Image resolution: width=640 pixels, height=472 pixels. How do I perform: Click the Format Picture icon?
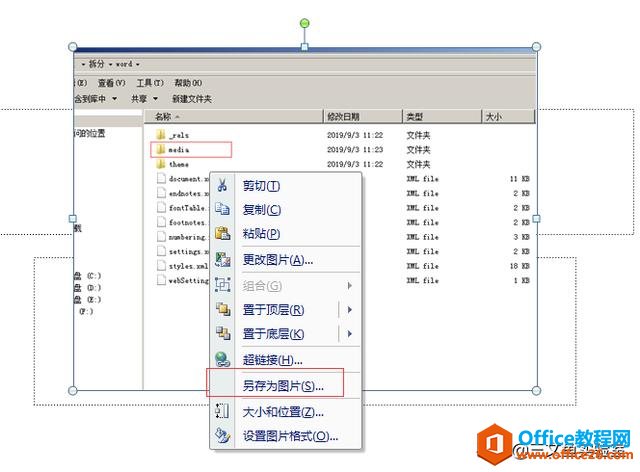222,435
